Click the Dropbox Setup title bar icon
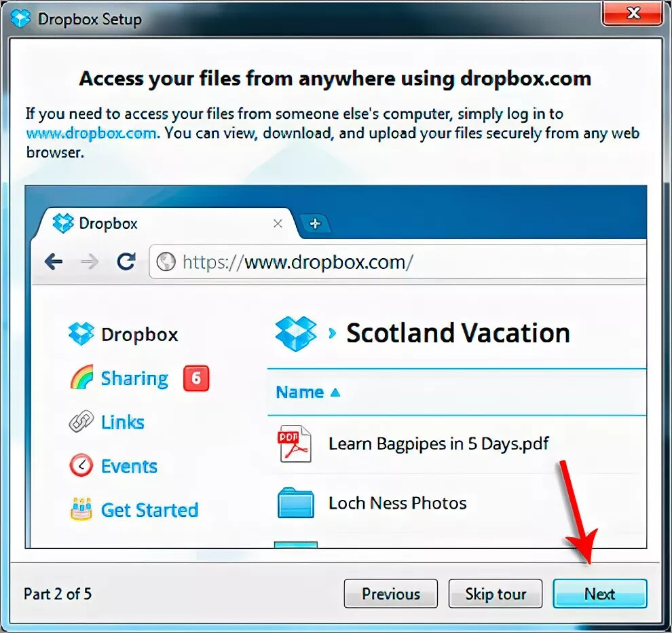This screenshot has height=633, width=672. (20, 18)
